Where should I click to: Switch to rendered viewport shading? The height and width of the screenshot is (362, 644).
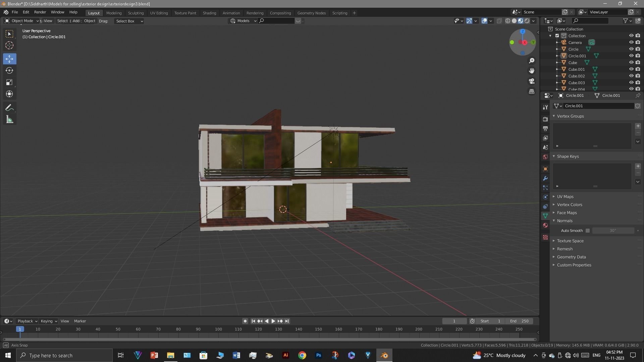527,21
